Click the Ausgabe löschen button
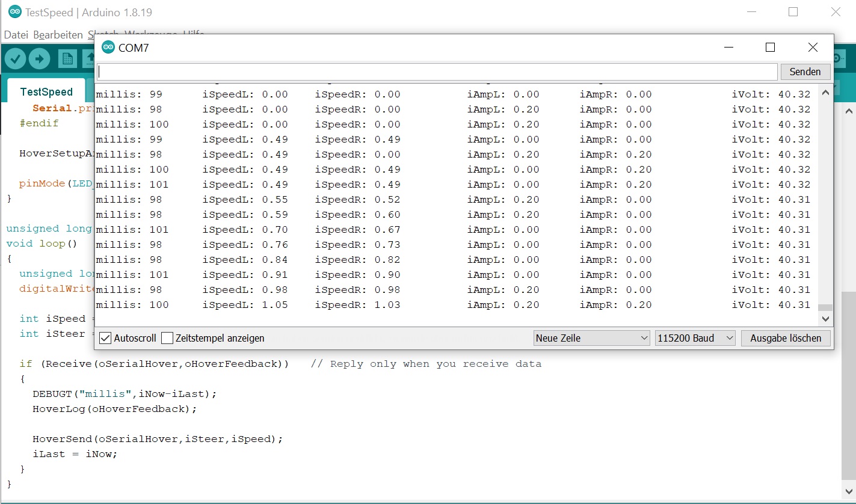Image resolution: width=856 pixels, height=504 pixels. point(786,338)
